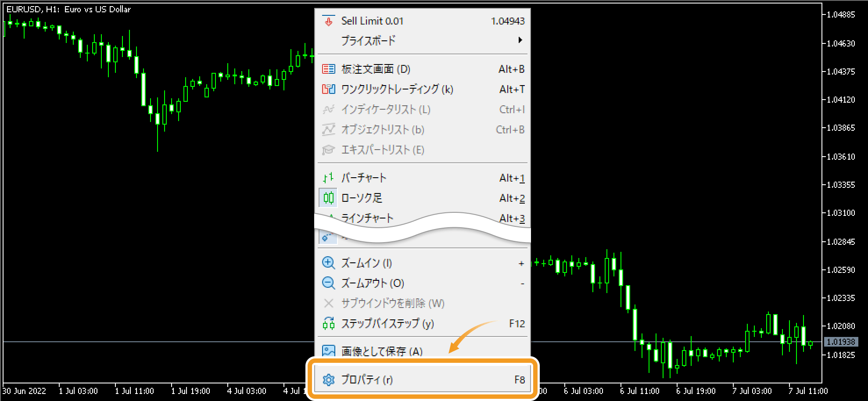This screenshot has height=401, width=868.
Task: Click the zoom out magnifier icon
Action: click(x=328, y=283)
